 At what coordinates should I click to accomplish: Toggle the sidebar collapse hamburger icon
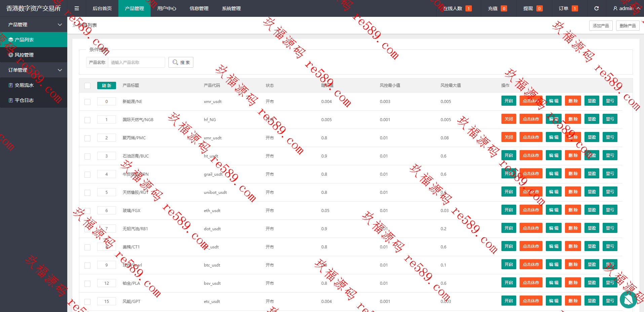(77, 8)
